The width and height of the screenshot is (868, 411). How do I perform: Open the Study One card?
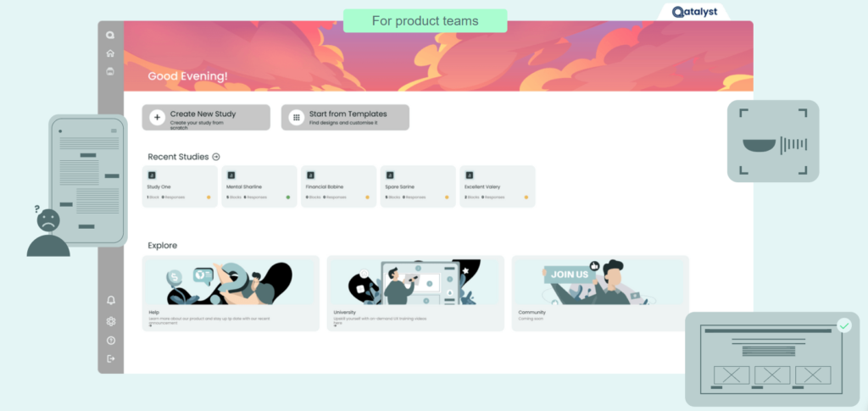[x=180, y=186]
